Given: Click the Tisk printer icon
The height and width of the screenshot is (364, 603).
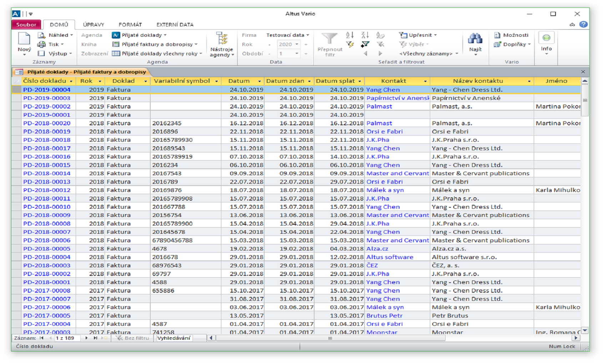Looking at the screenshot, I should 41,44.
